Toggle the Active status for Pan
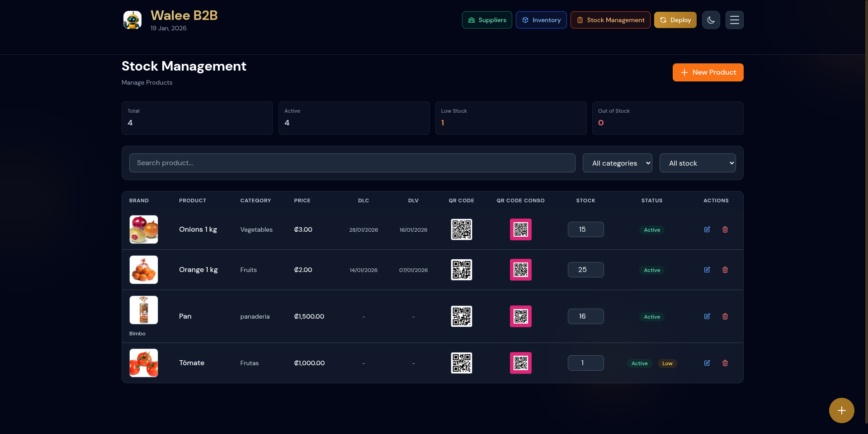The width and height of the screenshot is (868, 434). 651,316
